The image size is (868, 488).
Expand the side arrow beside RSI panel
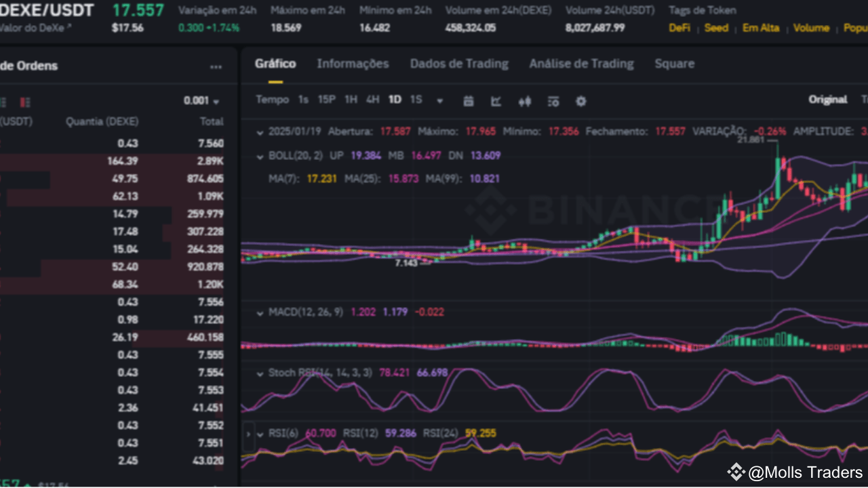point(248,433)
